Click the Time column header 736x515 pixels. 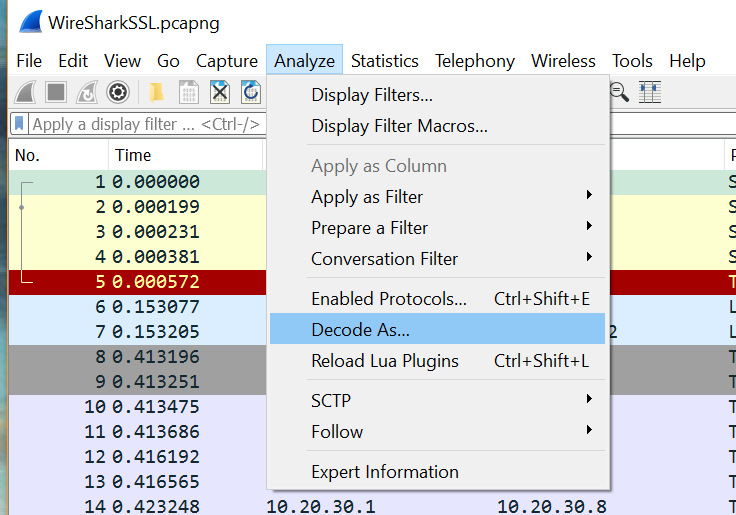coord(186,155)
